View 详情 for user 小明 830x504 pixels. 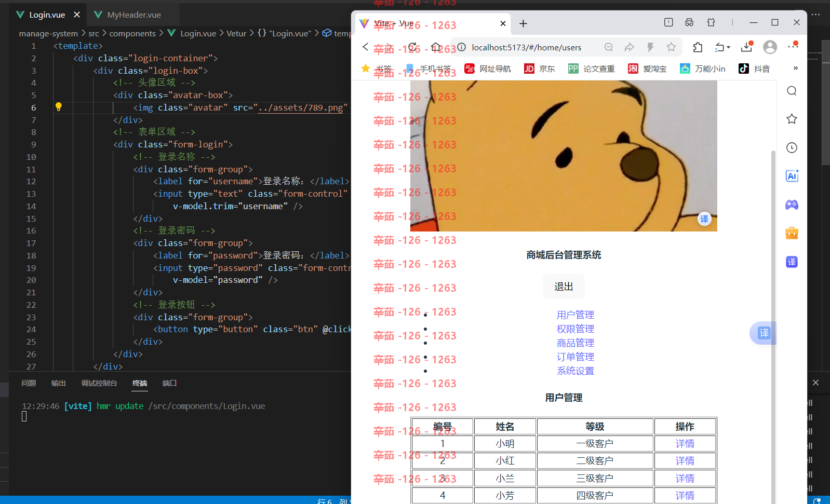click(x=685, y=444)
